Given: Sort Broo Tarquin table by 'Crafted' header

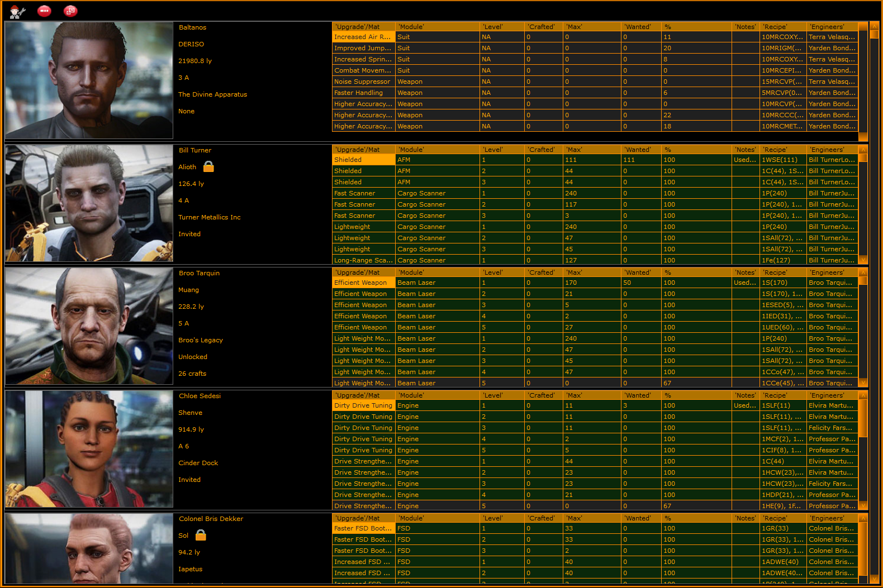Looking at the screenshot, I should tap(544, 273).
